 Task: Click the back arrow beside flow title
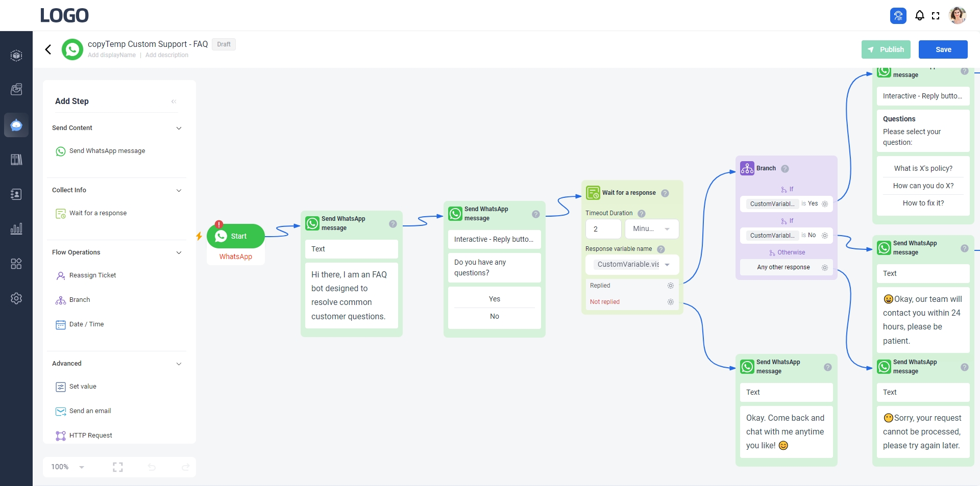click(48, 49)
